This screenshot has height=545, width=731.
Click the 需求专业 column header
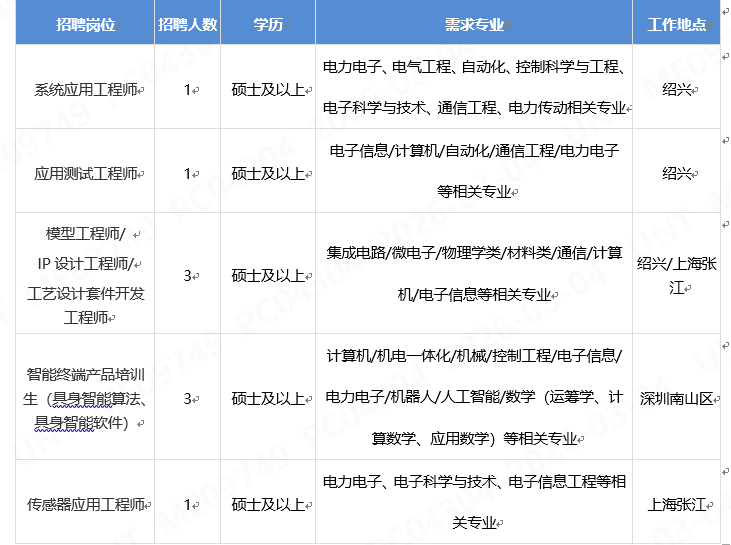click(474, 24)
